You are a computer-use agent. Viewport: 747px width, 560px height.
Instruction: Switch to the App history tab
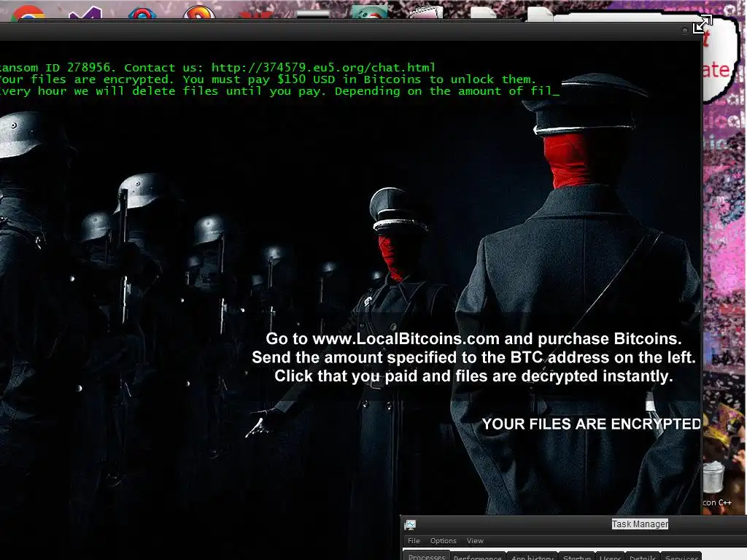tap(532, 556)
